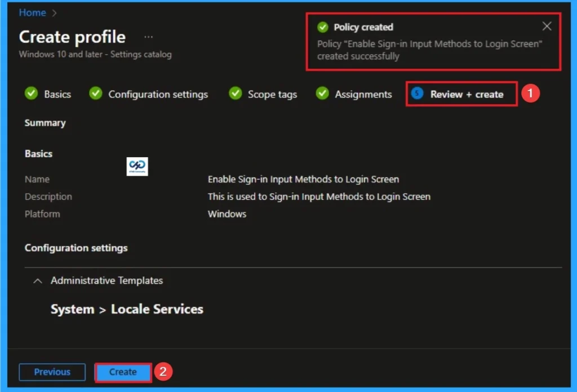
Task: Click the green checkmark on Basics step
Action: [x=32, y=93]
